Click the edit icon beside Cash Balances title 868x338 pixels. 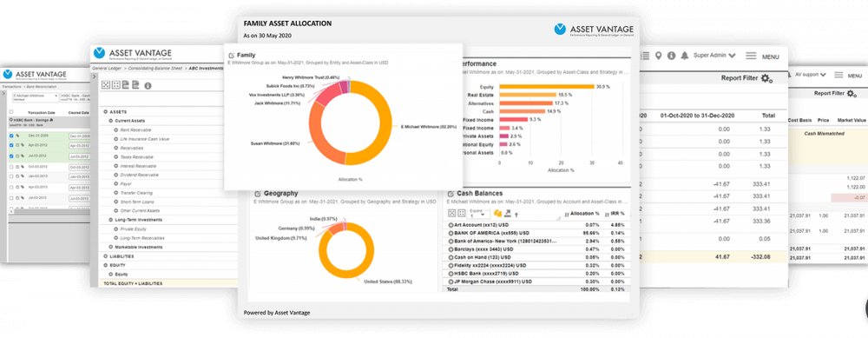point(450,194)
